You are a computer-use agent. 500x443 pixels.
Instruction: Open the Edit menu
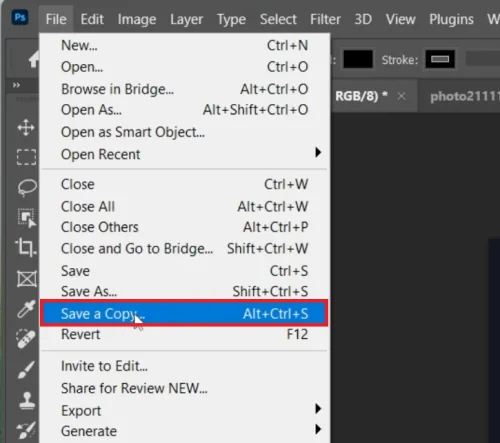[x=92, y=19]
